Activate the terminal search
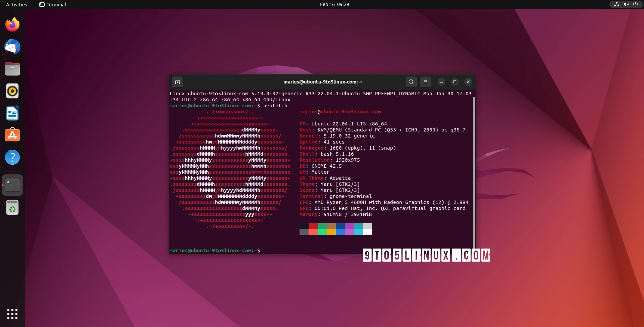 click(411, 81)
